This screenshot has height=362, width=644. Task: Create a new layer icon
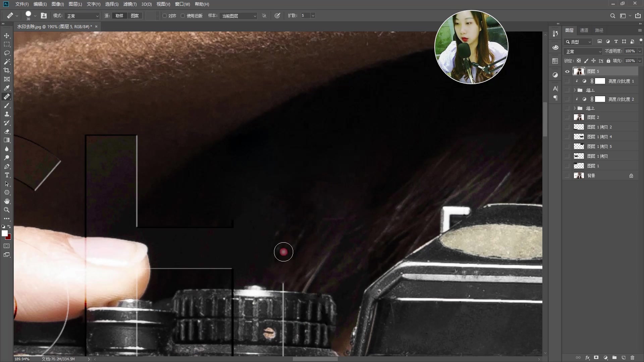(623, 358)
